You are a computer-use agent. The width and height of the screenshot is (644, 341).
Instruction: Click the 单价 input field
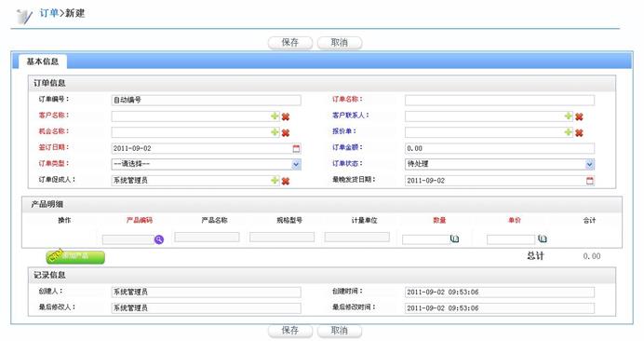tap(511, 239)
